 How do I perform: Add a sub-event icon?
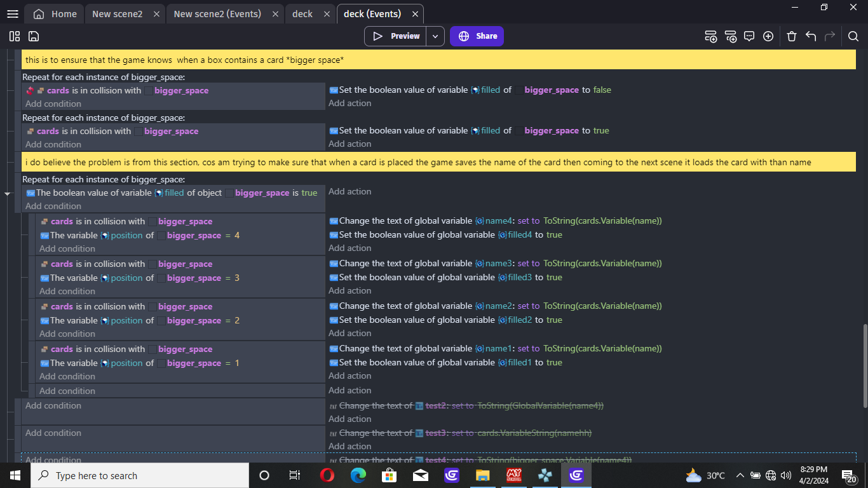point(730,36)
